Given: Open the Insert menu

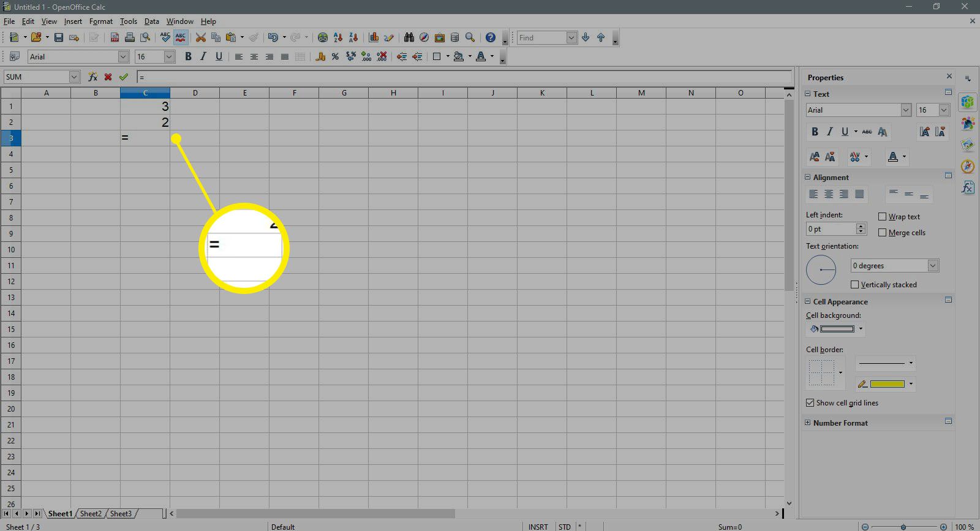Looking at the screenshot, I should (x=73, y=21).
